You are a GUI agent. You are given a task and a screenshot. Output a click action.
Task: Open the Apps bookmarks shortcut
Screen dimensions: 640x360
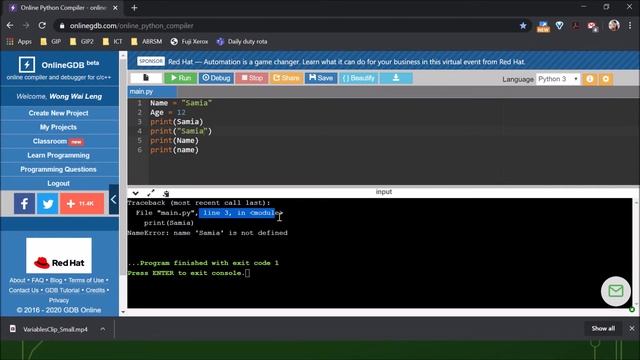pyautogui.click(x=19, y=42)
